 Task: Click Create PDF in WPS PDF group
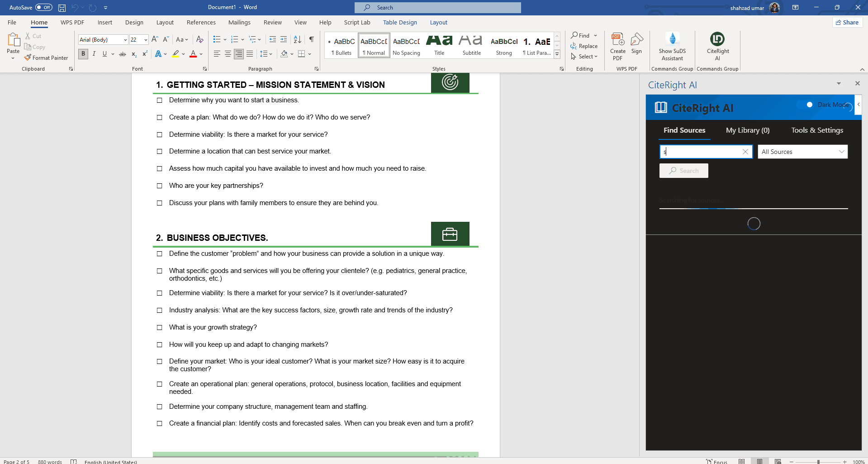point(618,47)
